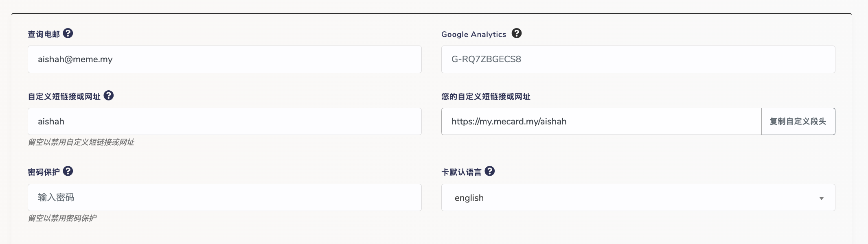868x244 pixels.
Task: Click the hint text 留空以禁用密码保护
Action: pyautogui.click(x=62, y=218)
